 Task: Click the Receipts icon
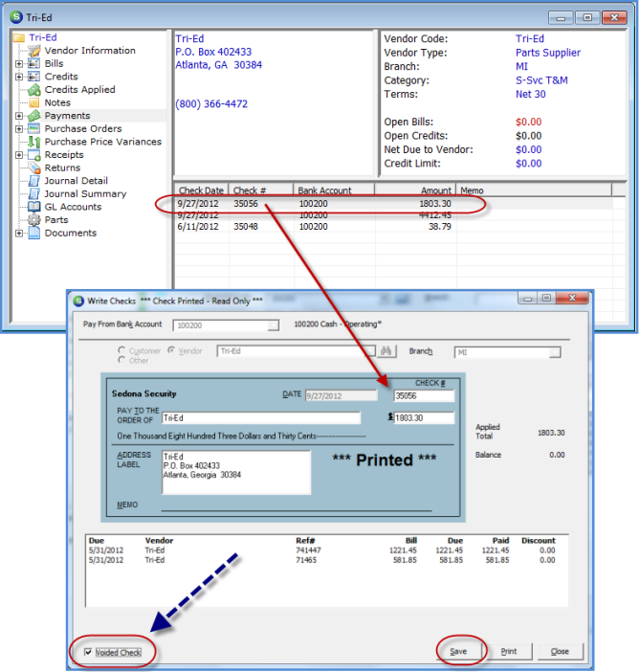[x=34, y=155]
